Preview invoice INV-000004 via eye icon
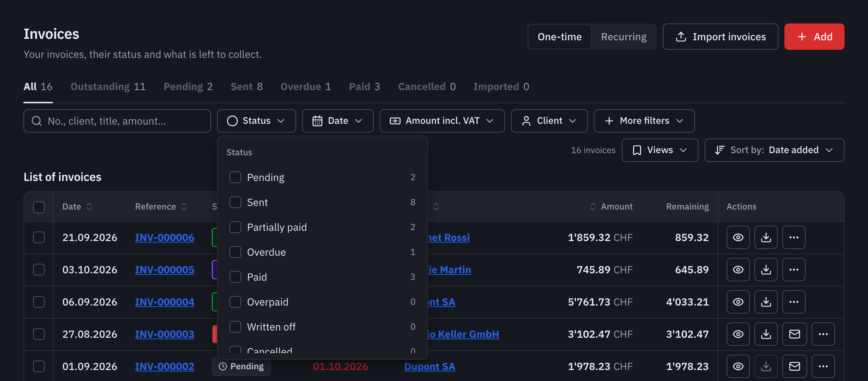This screenshot has height=381, width=868. (x=738, y=302)
